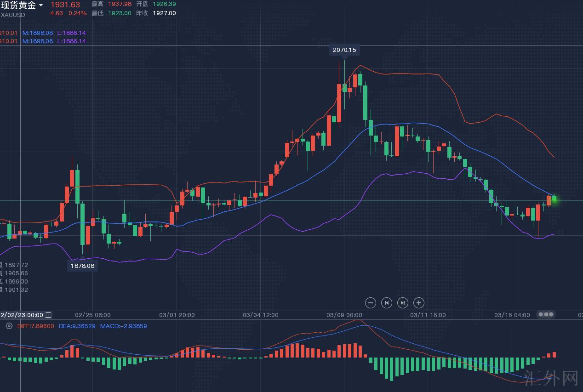Screen dimensions: 583x392
Task: Click the XAUUSD symbol code
Action: point(13,15)
